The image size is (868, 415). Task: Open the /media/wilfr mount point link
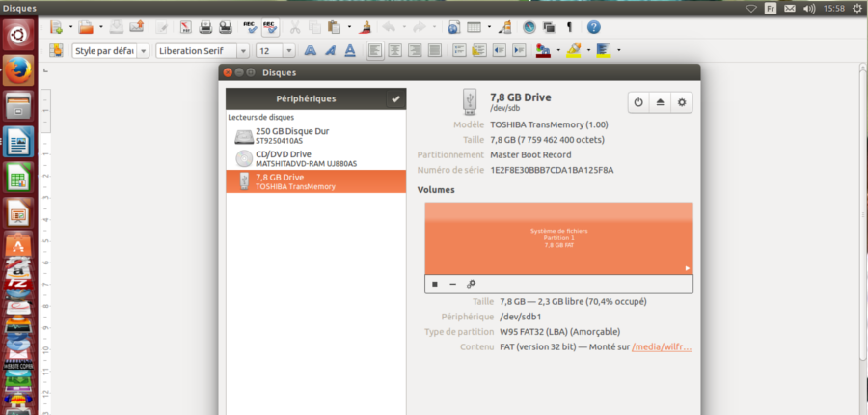coord(662,347)
